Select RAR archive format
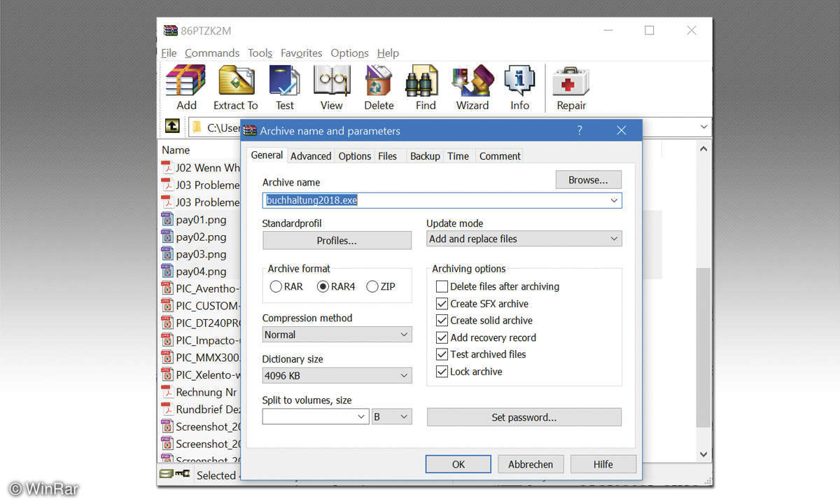 (x=276, y=286)
